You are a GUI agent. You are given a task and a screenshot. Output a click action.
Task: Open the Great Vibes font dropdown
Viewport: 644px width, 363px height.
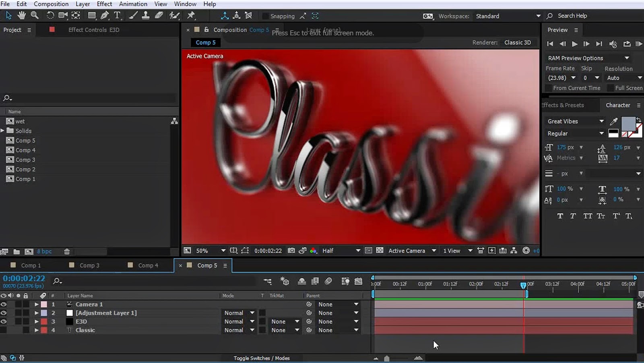click(576, 121)
